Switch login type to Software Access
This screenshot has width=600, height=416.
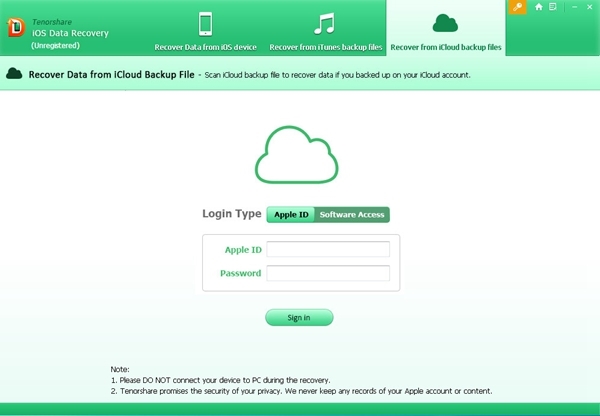click(352, 214)
